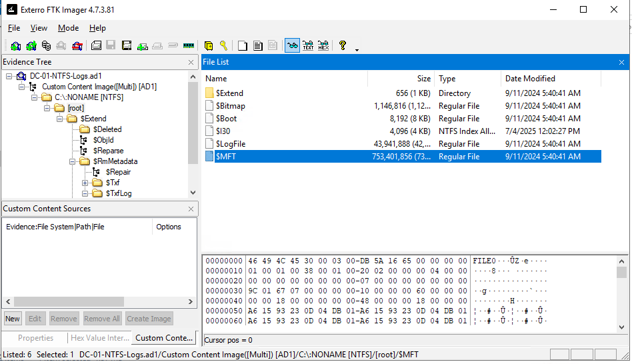Select the $LogFile entry in File List
This screenshot has height=364, width=632.
click(231, 144)
